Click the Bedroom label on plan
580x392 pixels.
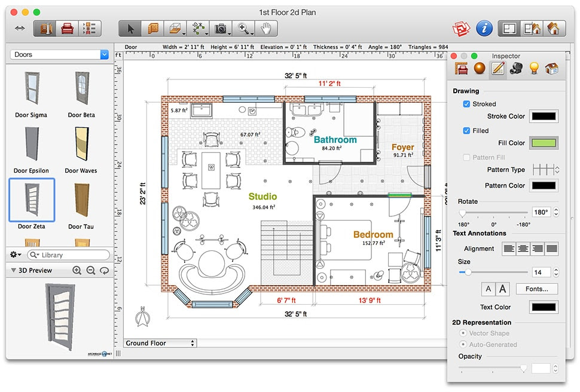tap(373, 234)
